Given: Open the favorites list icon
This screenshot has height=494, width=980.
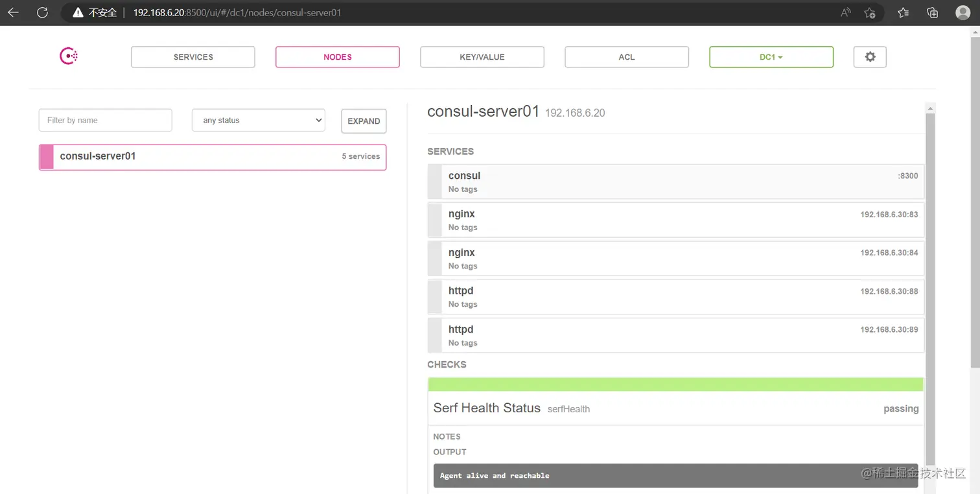Looking at the screenshot, I should (x=904, y=12).
